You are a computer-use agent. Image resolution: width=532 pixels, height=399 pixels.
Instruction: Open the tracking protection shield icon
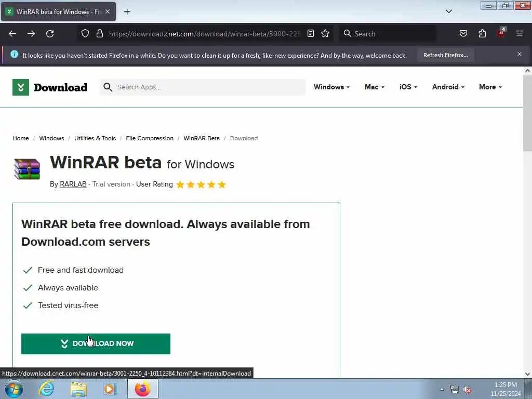[x=85, y=33]
